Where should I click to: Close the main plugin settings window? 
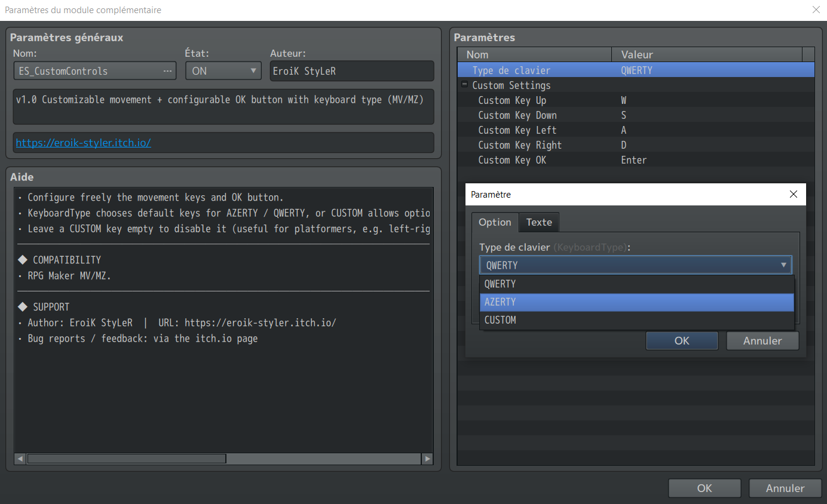pyautogui.click(x=816, y=10)
